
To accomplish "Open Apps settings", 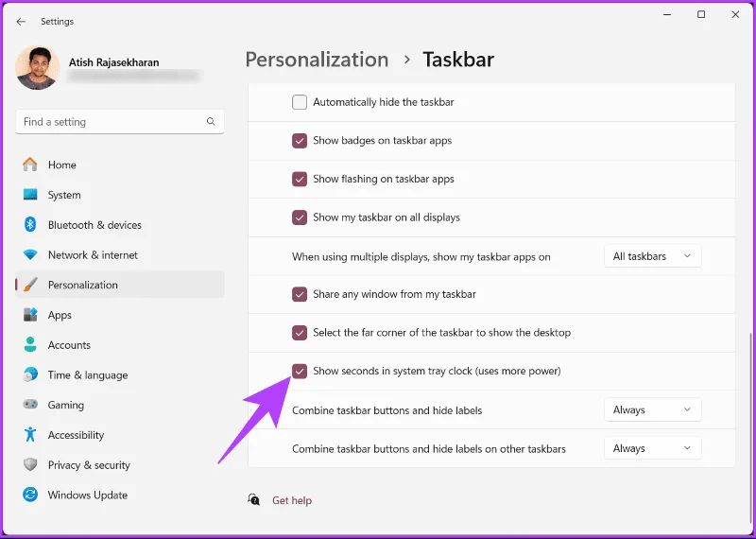I will [x=120, y=315].
